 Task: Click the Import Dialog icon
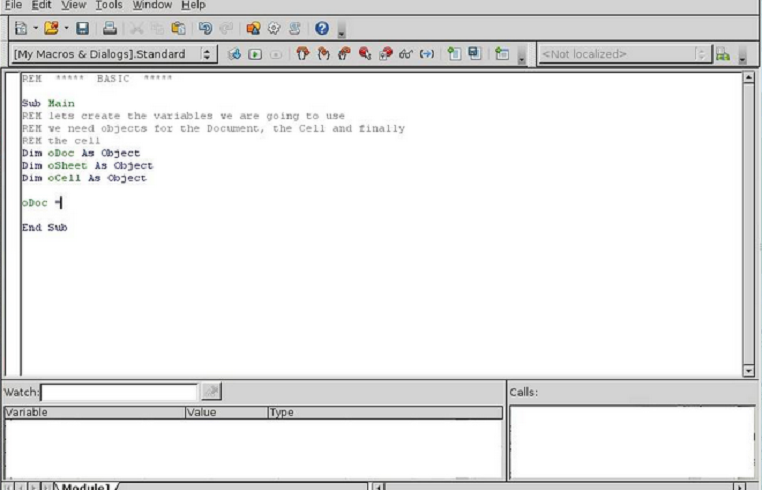[502, 53]
